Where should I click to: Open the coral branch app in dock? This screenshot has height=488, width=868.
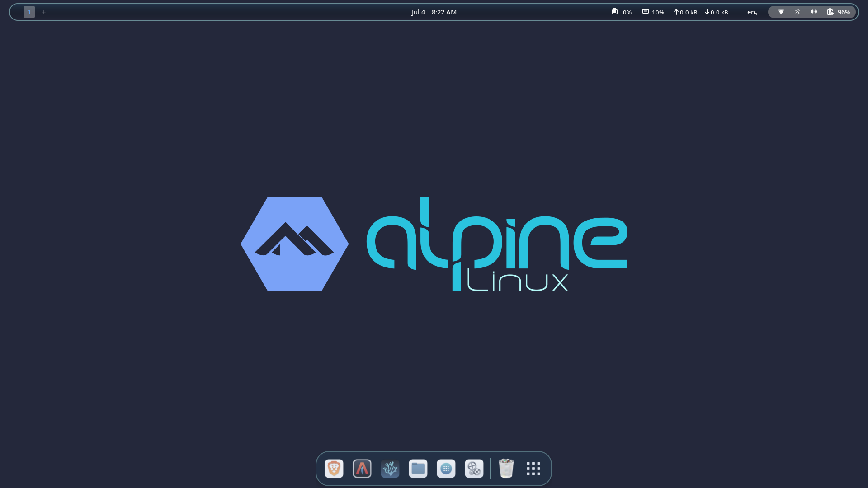(390, 469)
